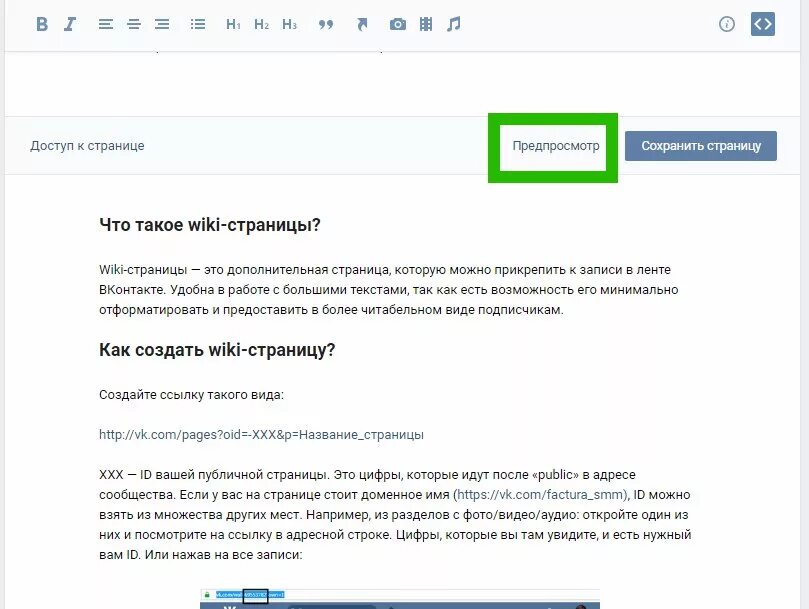This screenshot has width=809, height=609.
Task: Apply H3 heading style
Action: 289,24
